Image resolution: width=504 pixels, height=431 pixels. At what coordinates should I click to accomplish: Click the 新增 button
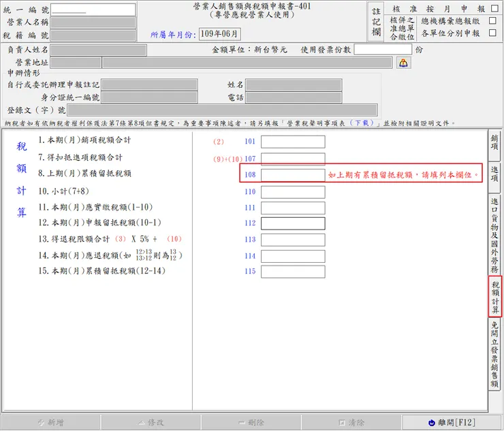(51, 422)
